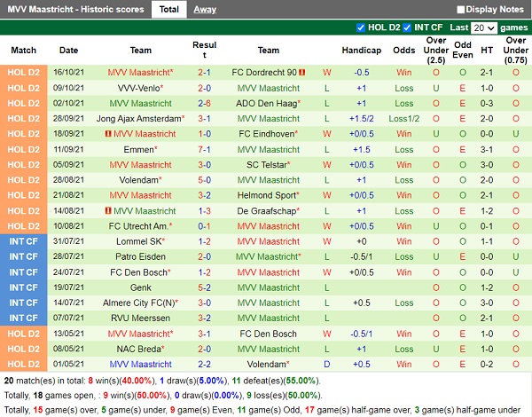Screen dimensions: 532x417
Task: Open NAC Breda team link
Action: [x=140, y=349]
